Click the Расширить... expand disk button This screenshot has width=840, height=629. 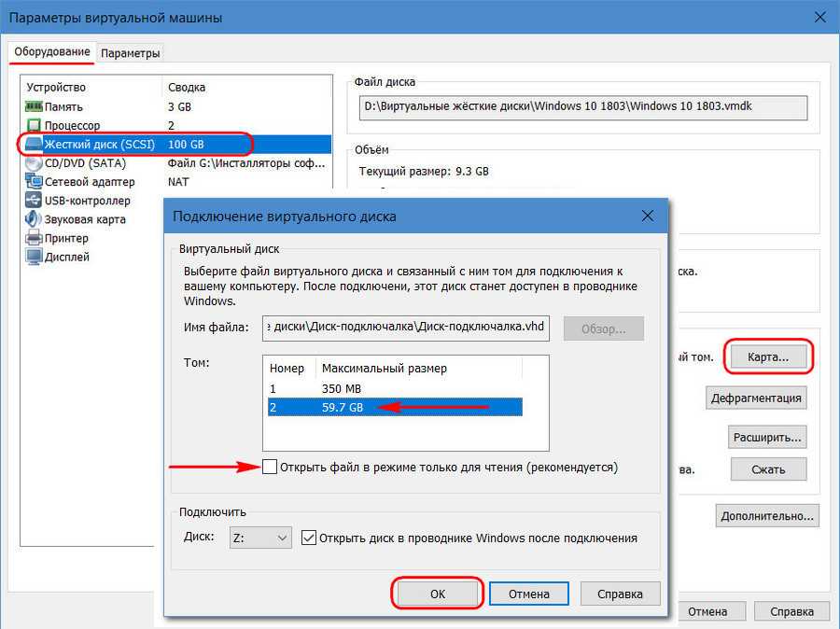coord(767,437)
